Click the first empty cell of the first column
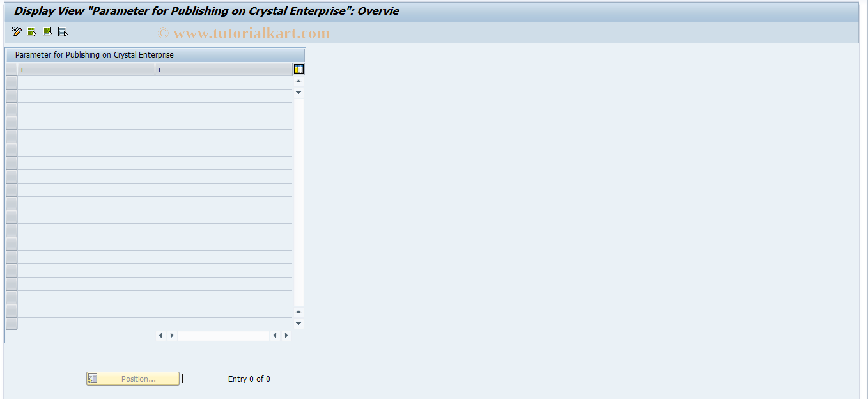The height and width of the screenshot is (399, 868). 86,82
